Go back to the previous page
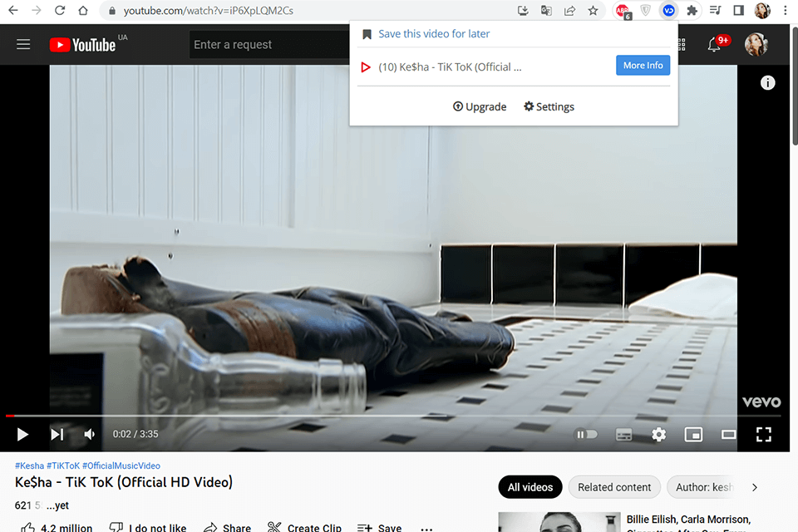This screenshot has width=798, height=532. coord(13,10)
